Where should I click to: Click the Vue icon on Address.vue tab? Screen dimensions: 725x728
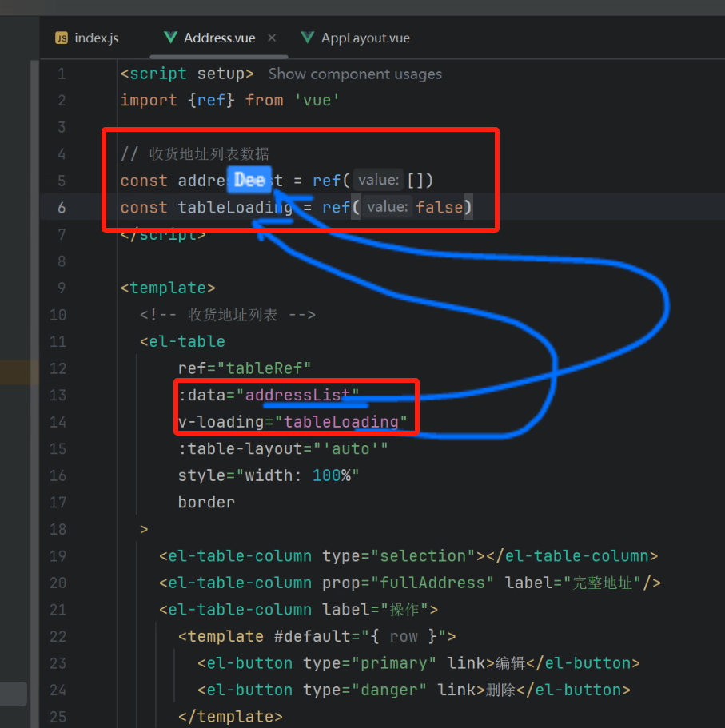coord(170,37)
